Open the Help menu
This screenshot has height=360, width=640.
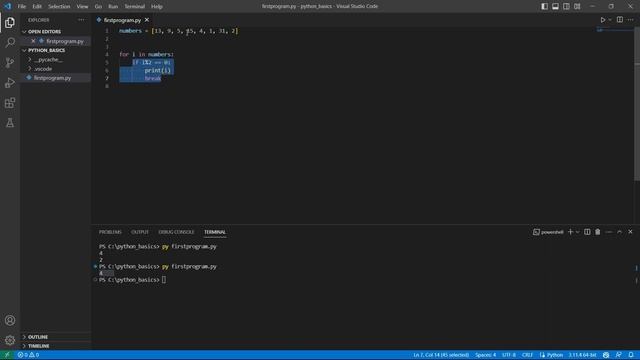coord(157,6)
